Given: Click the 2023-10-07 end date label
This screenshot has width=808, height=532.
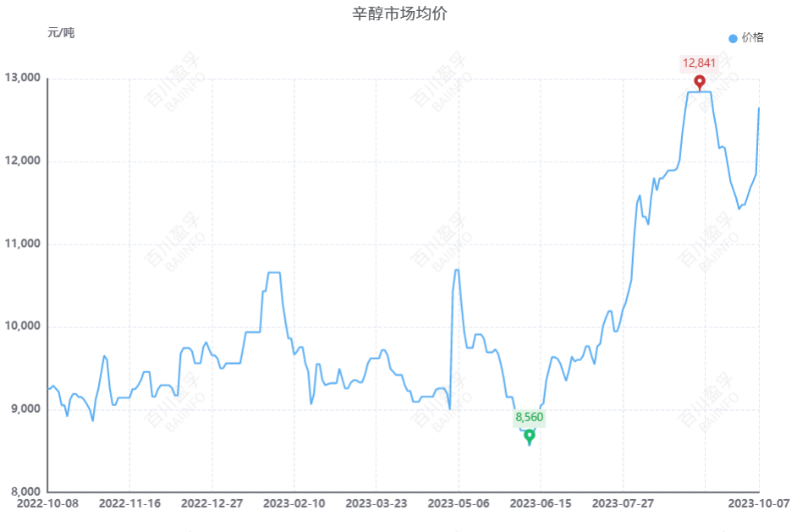Looking at the screenshot, I should pos(759,503).
